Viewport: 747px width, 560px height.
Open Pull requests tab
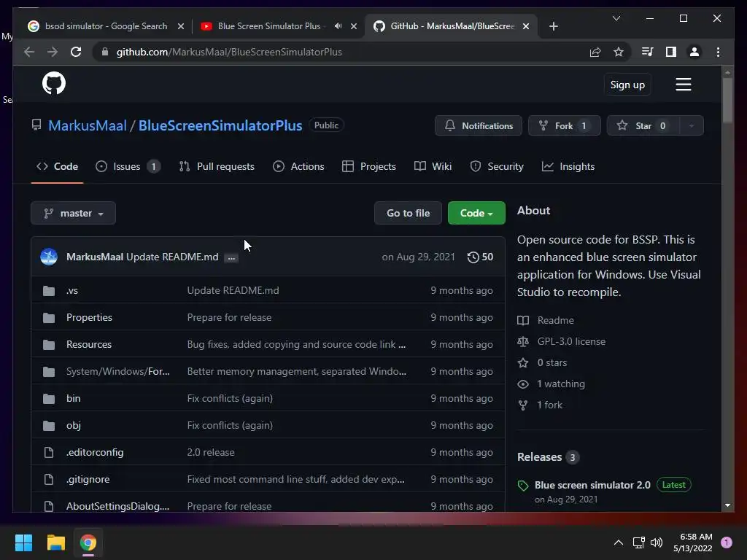[x=217, y=167]
